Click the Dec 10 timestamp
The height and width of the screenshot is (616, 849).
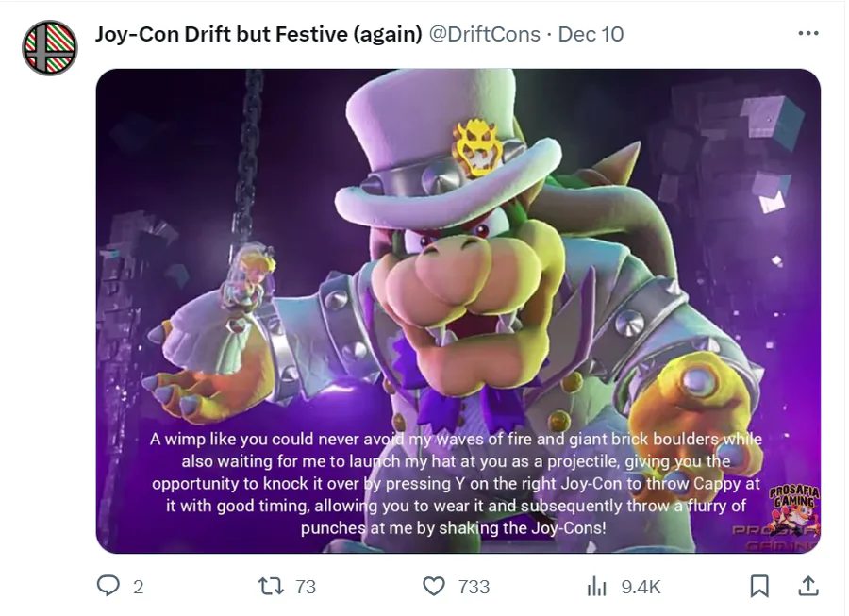(x=591, y=34)
